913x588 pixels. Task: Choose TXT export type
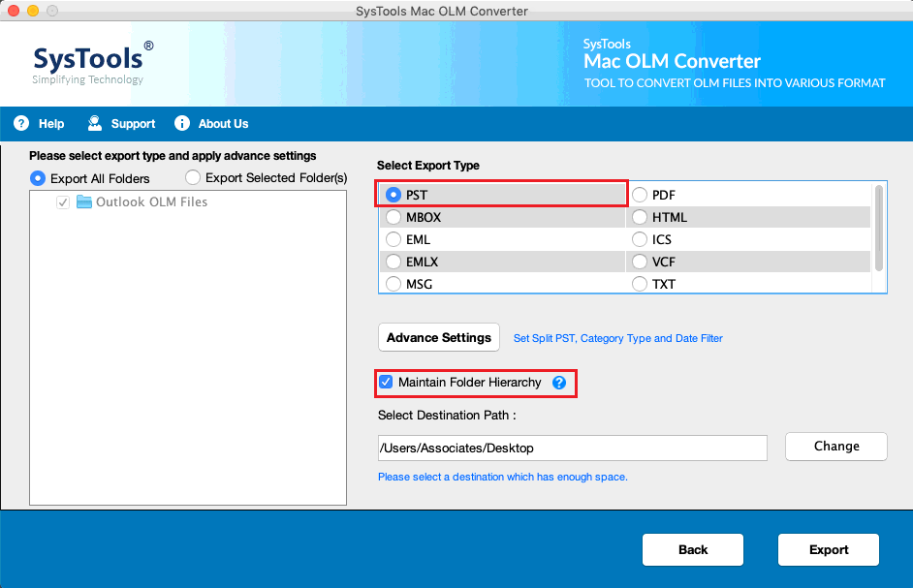pyautogui.click(x=640, y=284)
